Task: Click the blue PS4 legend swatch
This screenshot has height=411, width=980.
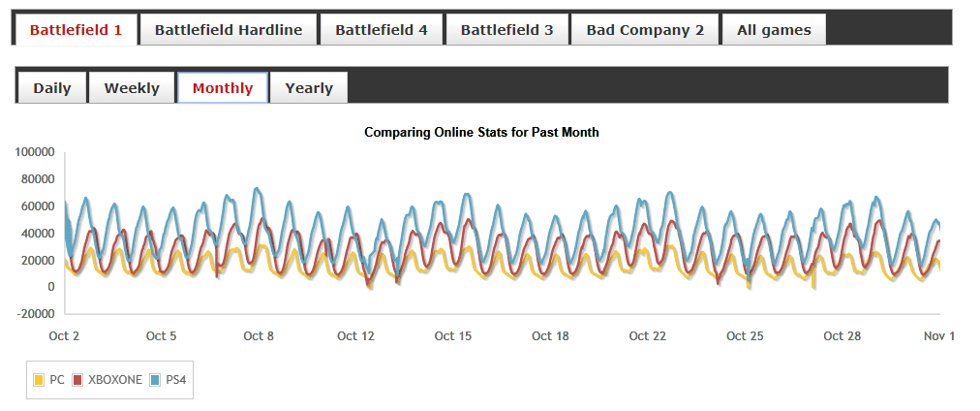Action: [155, 380]
